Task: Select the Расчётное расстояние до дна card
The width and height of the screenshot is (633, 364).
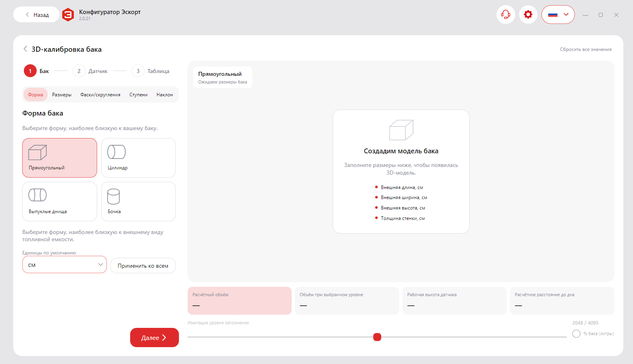Action: [562, 301]
